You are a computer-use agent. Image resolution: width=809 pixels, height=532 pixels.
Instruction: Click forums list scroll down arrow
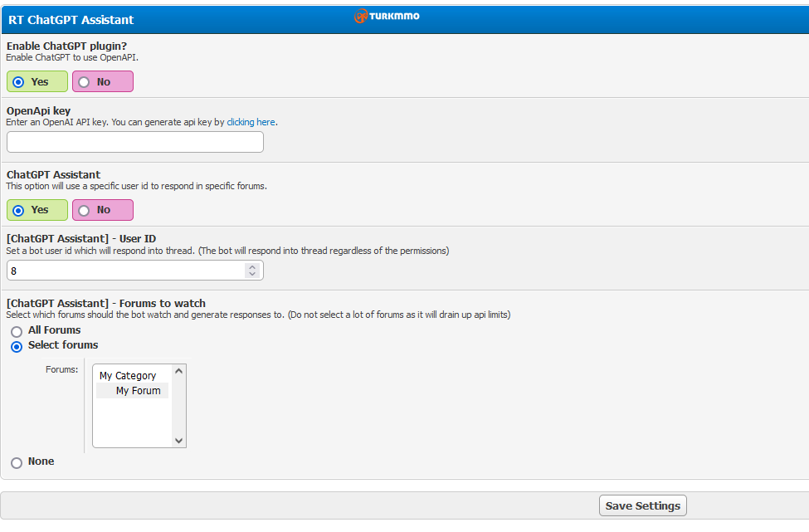(179, 441)
